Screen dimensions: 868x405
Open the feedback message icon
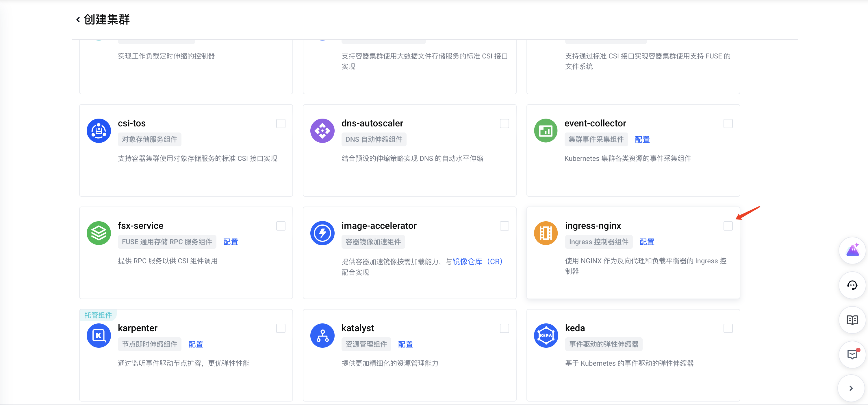[x=852, y=354]
